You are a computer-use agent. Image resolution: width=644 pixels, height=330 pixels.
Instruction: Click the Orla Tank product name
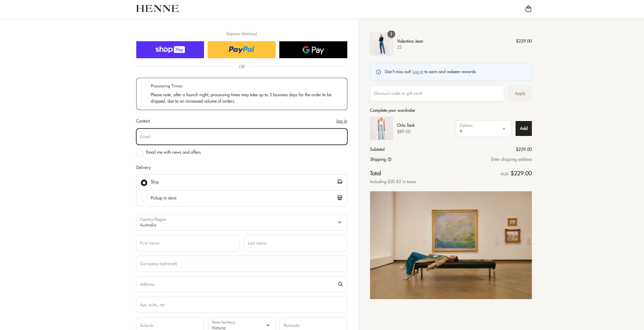[406, 125]
